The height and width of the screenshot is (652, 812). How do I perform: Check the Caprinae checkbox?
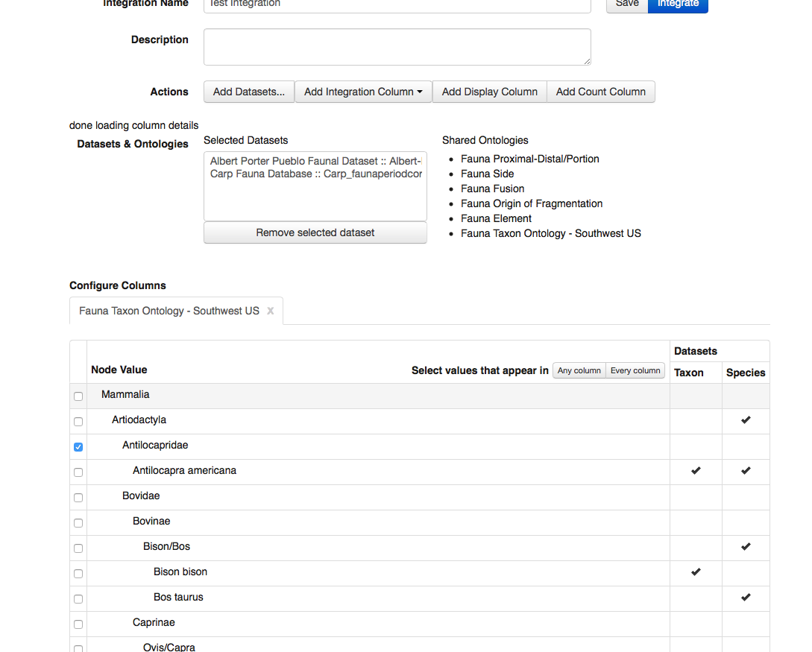click(78, 624)
